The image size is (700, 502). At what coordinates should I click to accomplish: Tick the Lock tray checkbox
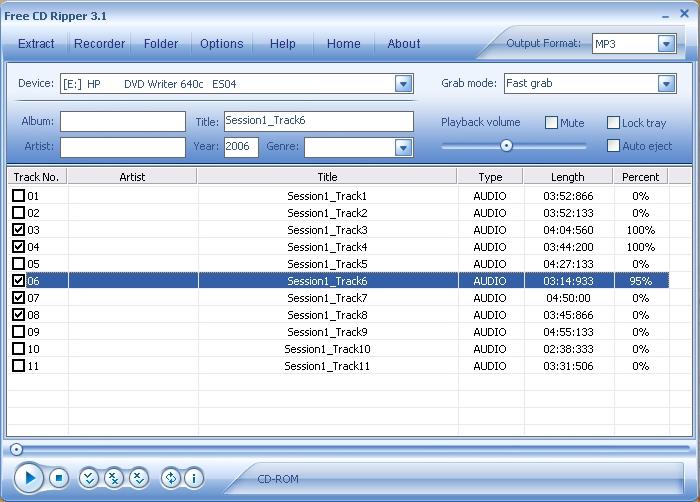(613, 123)
